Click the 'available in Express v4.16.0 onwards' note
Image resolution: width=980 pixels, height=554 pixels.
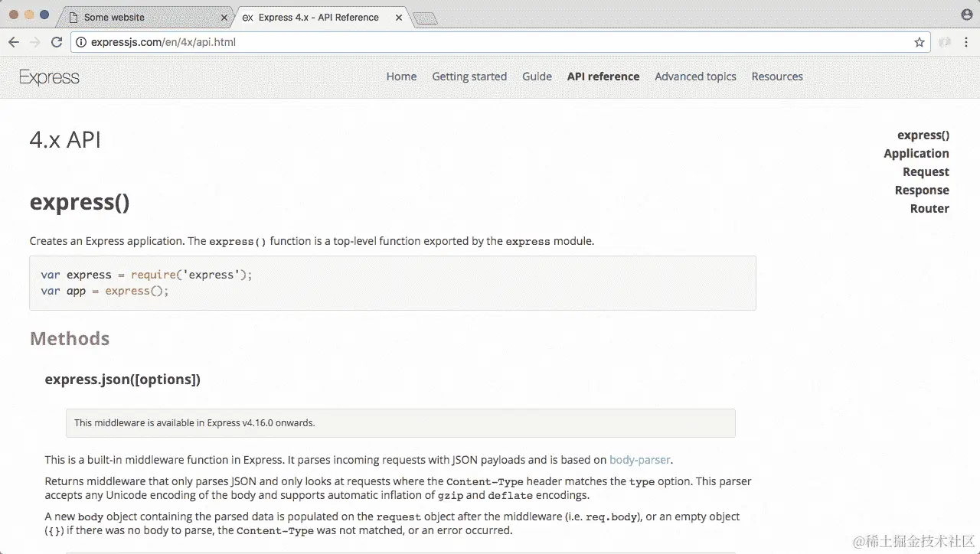pos(400,422)
